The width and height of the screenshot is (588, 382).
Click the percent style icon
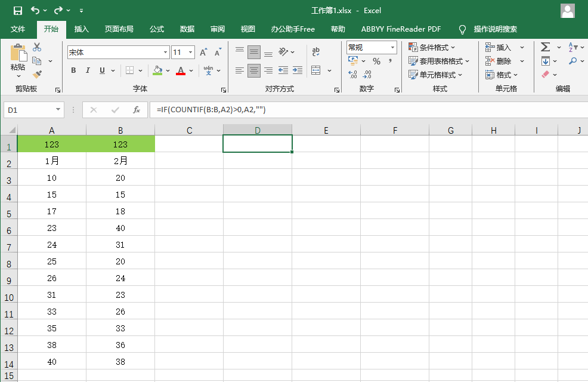coord(376,61)
